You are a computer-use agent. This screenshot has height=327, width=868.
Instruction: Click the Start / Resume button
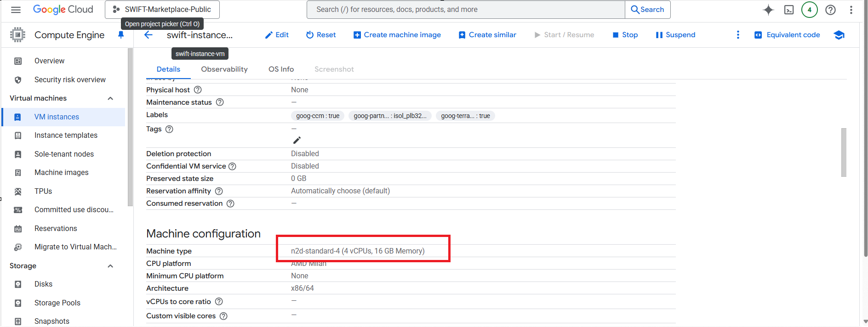(564, 35)
